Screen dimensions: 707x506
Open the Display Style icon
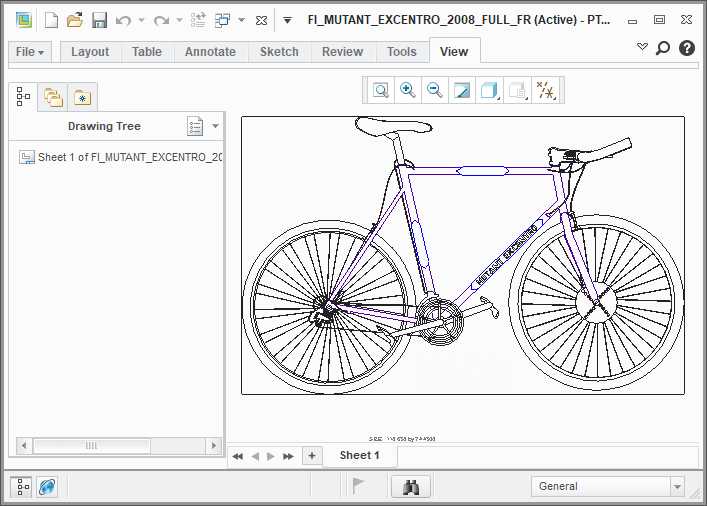489,90
